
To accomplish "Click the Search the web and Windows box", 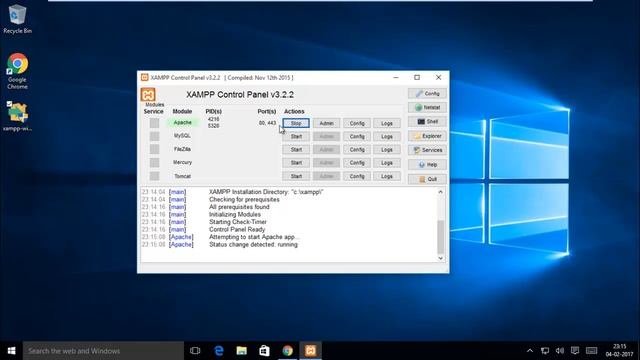I will (x=103, y=351).
